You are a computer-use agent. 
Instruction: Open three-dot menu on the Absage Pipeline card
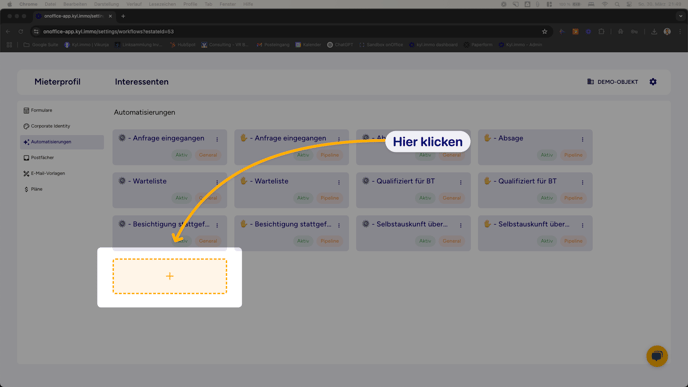click(x=583, y=139)
